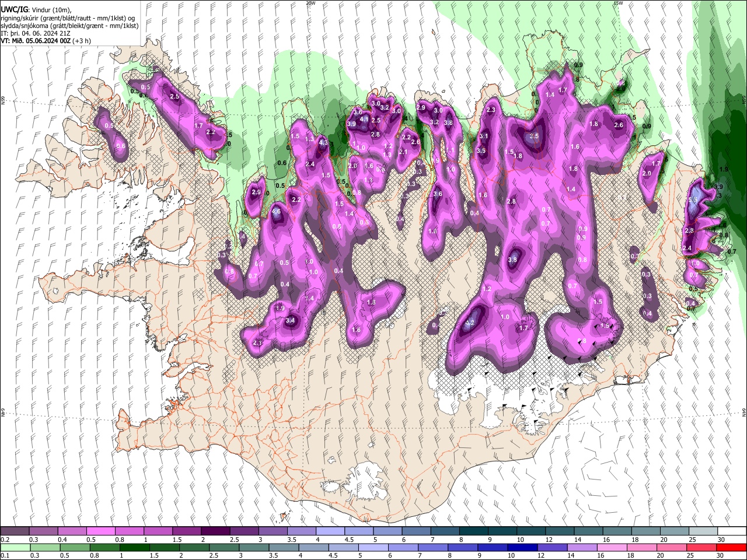Pick the pale lavender 4–4.5 snow legend swatch

pos(330,531)
